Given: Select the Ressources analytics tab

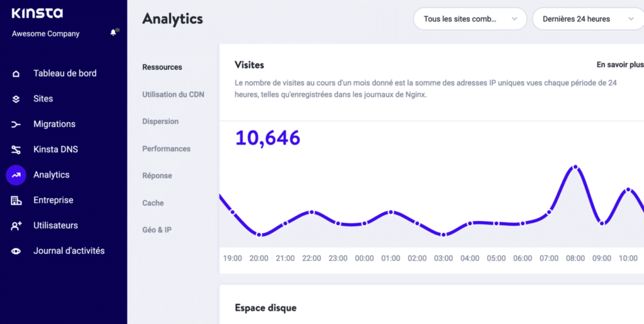Looking at the screenshot, I should pos(162,67).
